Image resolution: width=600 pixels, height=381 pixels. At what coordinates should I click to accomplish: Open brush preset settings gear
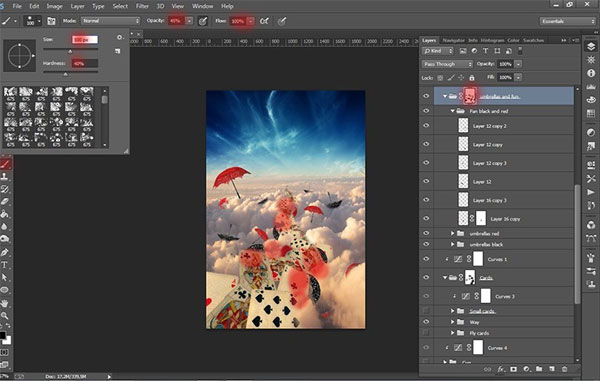tap(120, 37)
